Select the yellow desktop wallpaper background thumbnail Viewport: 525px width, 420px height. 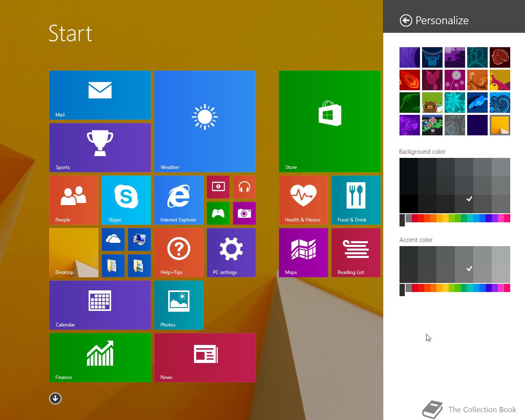tap(500, 125)
